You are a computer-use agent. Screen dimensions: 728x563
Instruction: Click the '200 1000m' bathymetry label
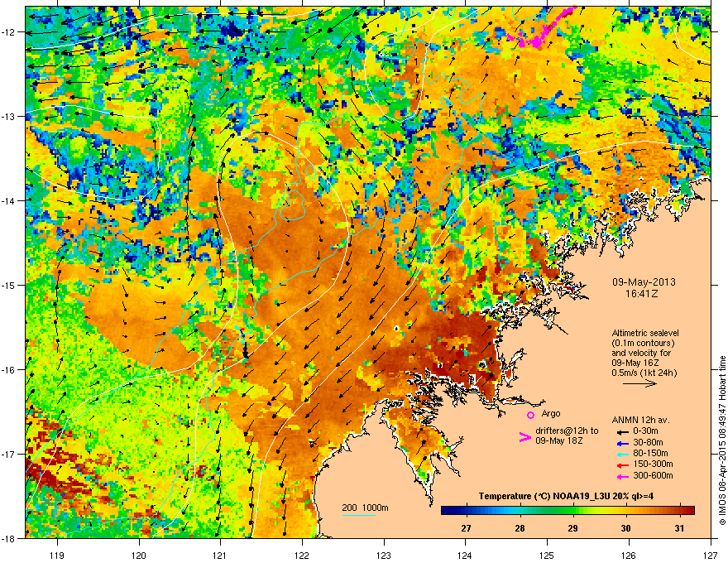(365, 508)
